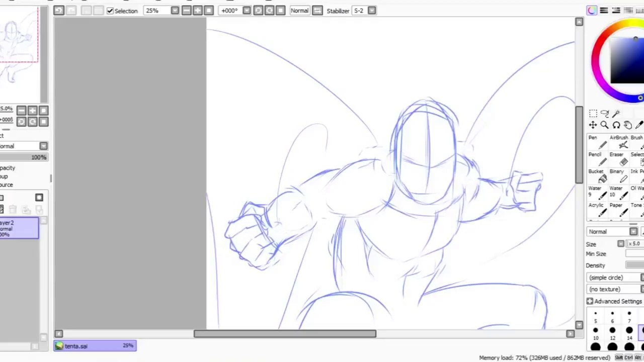Expand Advanced Settings section
Image resolution: width=644 pixels, height=362 pixels.
pyautogui.click(x=614, y=301)
